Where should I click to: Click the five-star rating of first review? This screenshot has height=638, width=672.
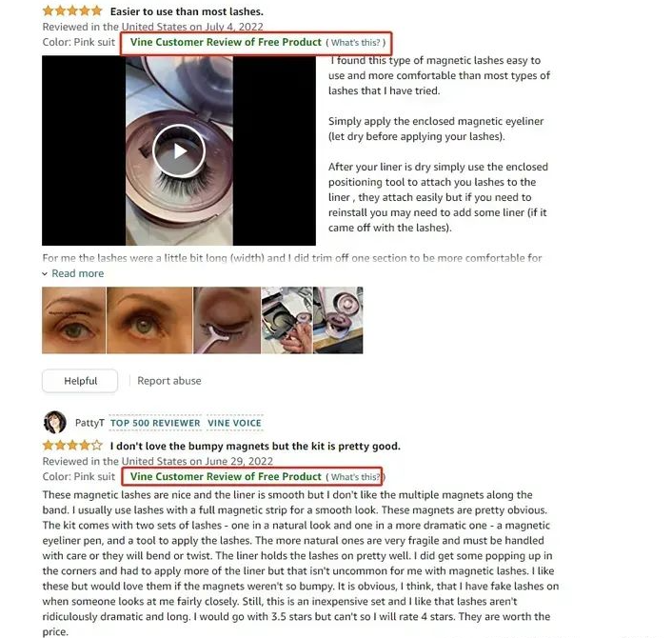click(72, 10)
